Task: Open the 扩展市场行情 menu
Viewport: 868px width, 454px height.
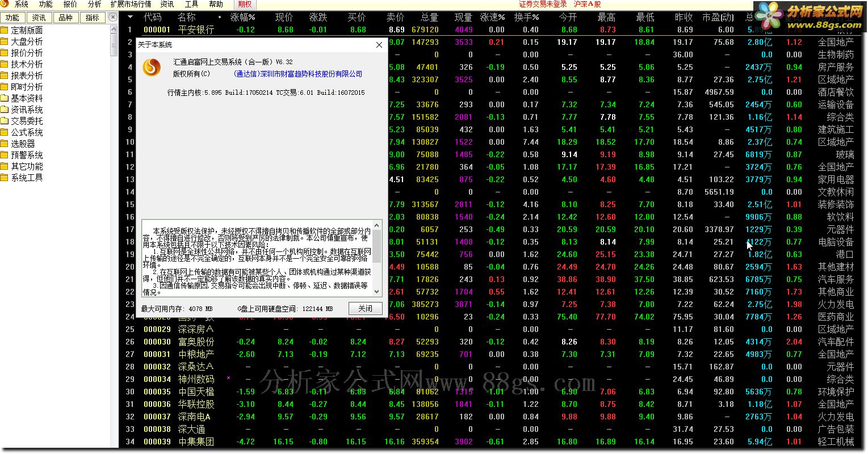Action: 131,4
